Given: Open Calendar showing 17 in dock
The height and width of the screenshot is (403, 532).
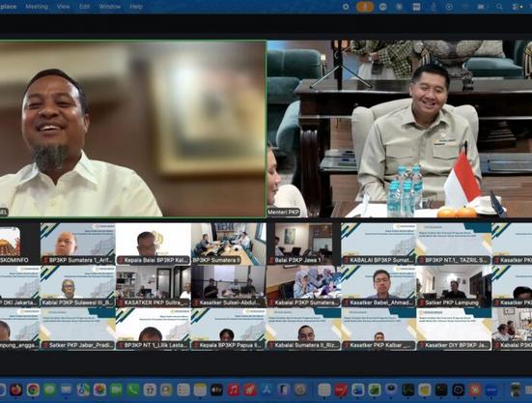Looking at the screenshot, I should coord(150,389).
